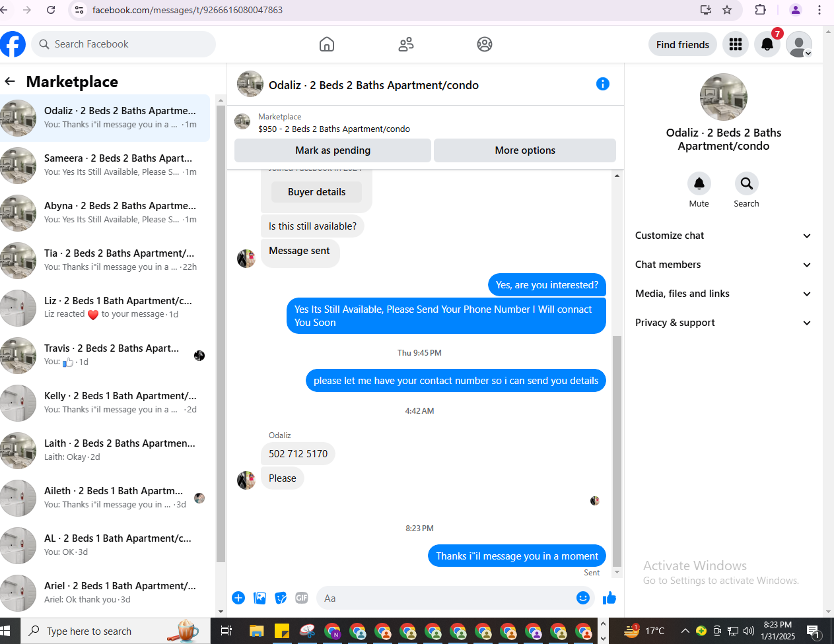Expand Customize chat section
This screenshot has height=644, width=834.
pos(723,236)
